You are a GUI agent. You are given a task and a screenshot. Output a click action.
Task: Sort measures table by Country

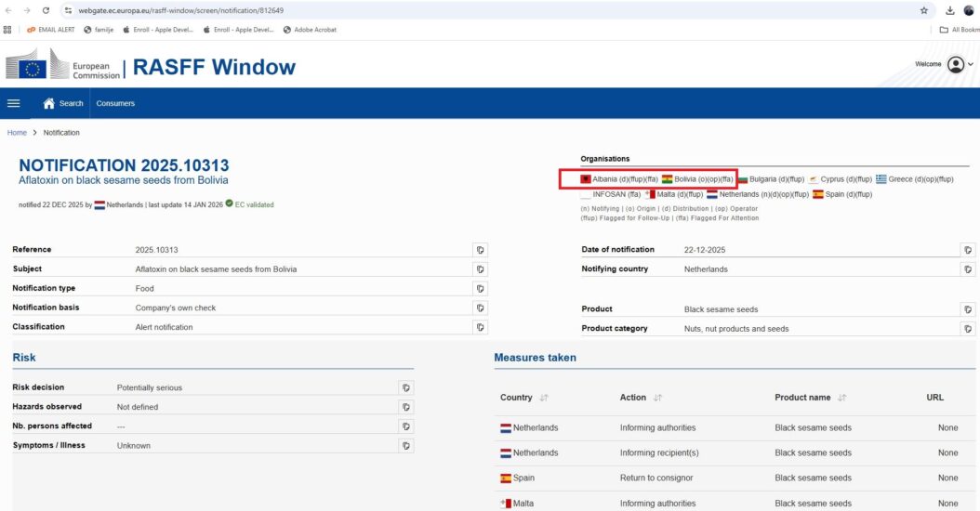(544, 398)
